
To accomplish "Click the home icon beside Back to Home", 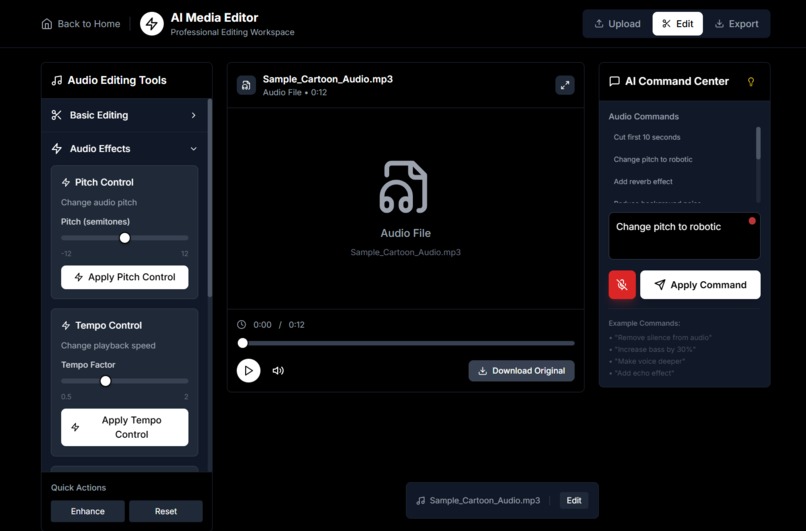I will coord(47,24).
